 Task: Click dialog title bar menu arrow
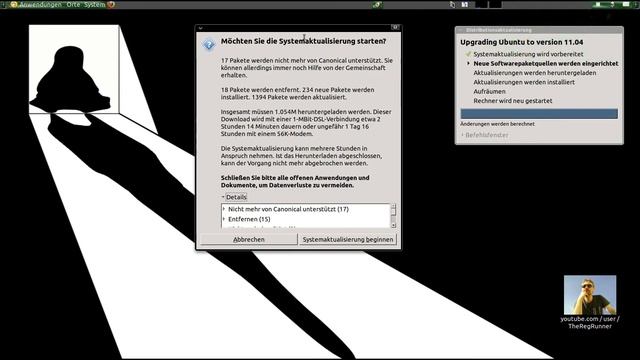200,28
